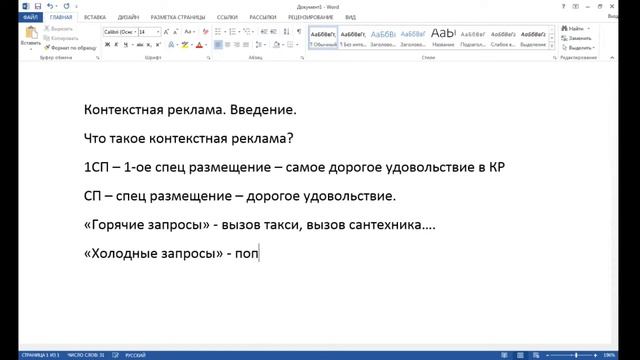Toggle left alignment button
The image size is (640, 360).
coord(218,44)
